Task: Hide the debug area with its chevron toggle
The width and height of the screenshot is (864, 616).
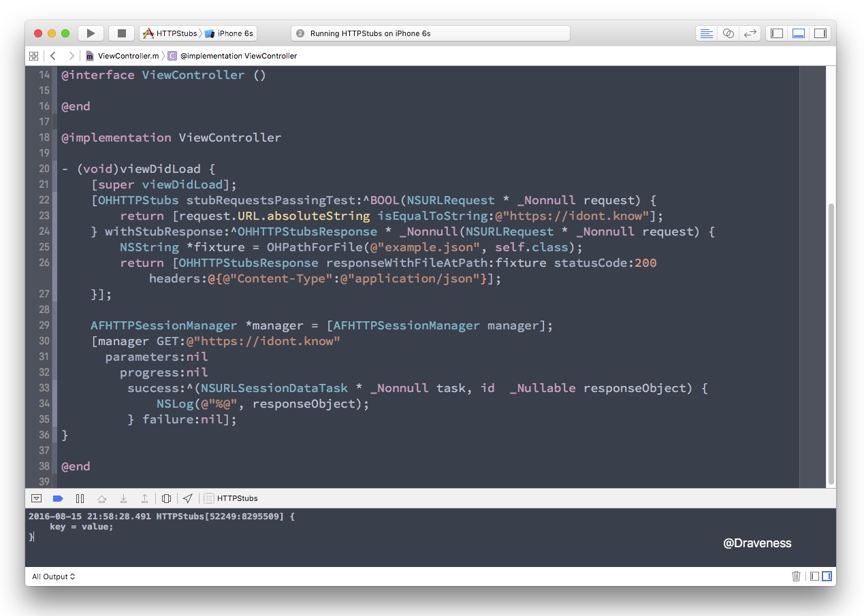Action: click(36, 498)
